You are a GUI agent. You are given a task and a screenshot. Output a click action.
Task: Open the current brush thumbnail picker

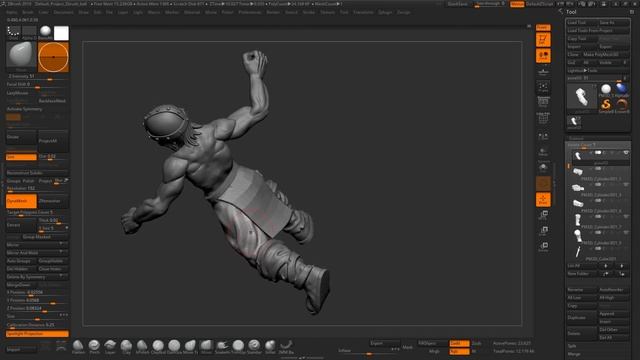coord(21,56)
